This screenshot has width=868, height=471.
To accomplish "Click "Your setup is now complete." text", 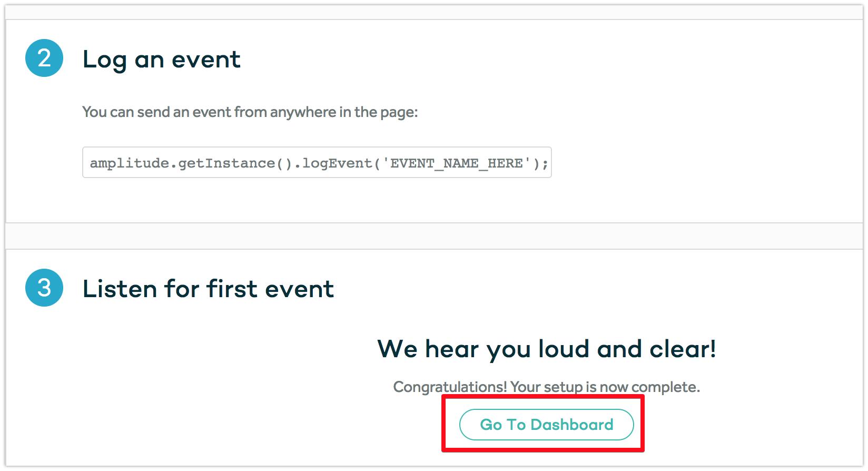I will click(x=605, y=387).
